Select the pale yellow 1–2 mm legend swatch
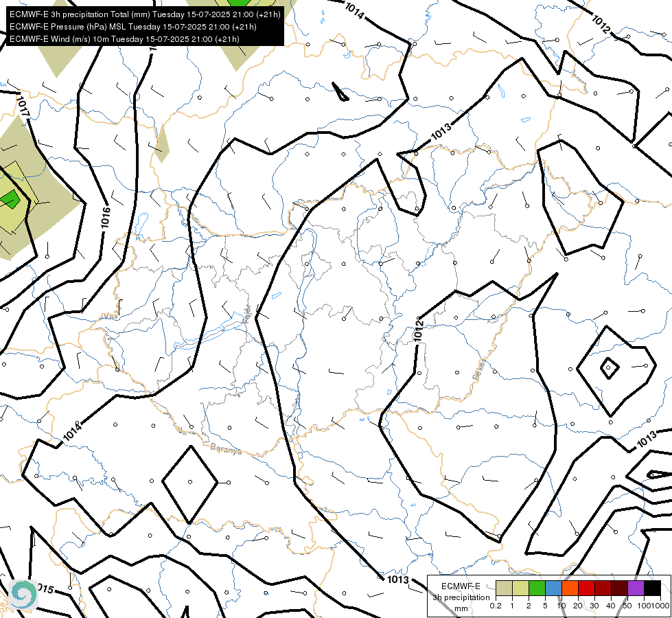Screen dimensions: 672x618 click(520, 588)
